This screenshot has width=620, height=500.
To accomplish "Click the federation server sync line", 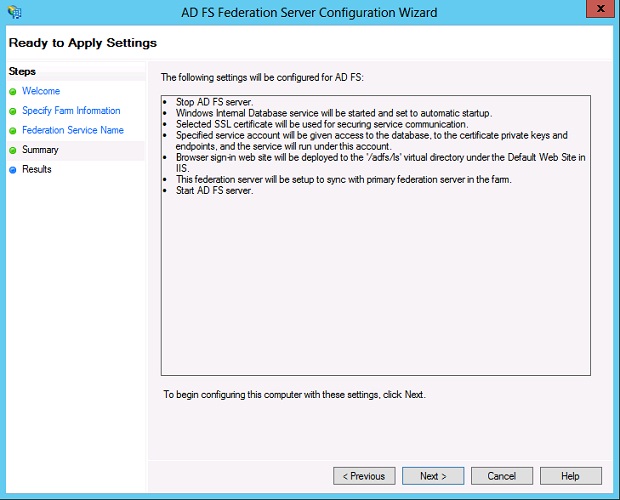I will 344,179.
